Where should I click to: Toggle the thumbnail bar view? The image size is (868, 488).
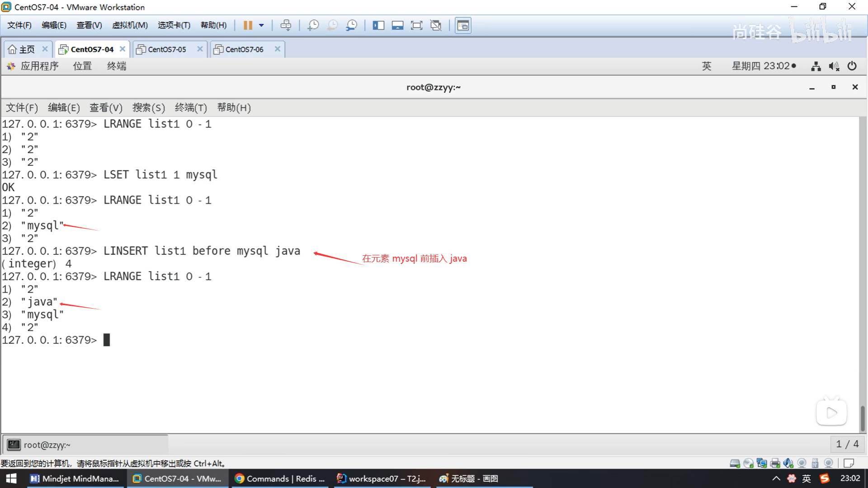pos(397,25)
